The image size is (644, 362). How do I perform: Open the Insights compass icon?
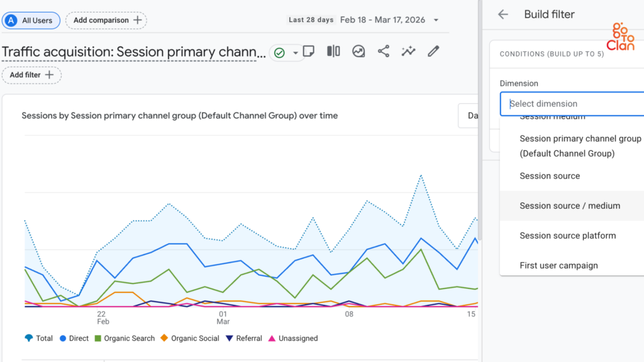click(358, 52)
